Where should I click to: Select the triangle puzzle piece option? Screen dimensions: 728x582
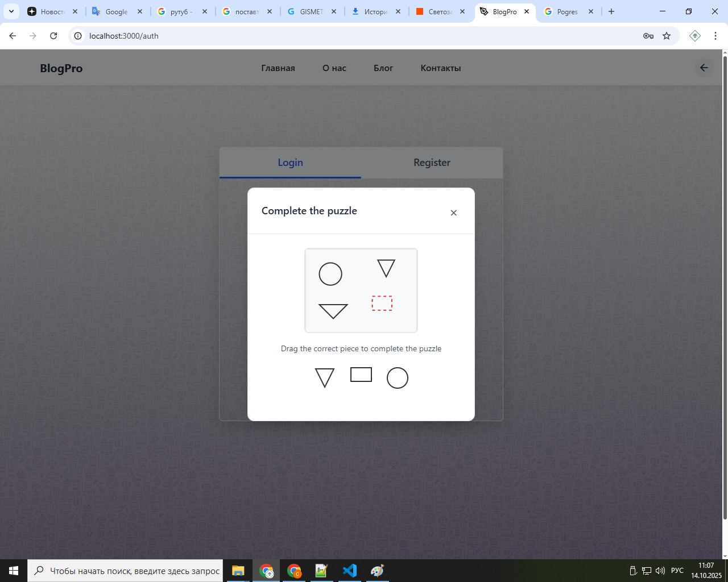tap(325, 378)
